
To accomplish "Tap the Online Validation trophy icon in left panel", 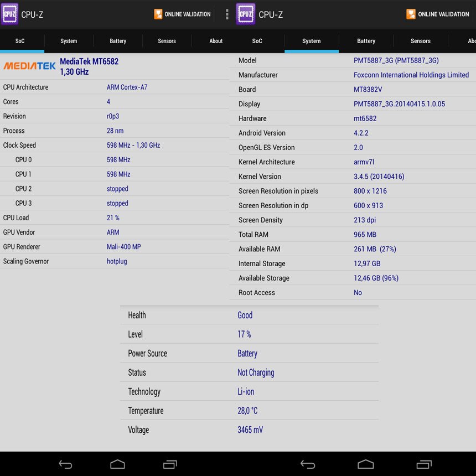I will pos(158,14).
